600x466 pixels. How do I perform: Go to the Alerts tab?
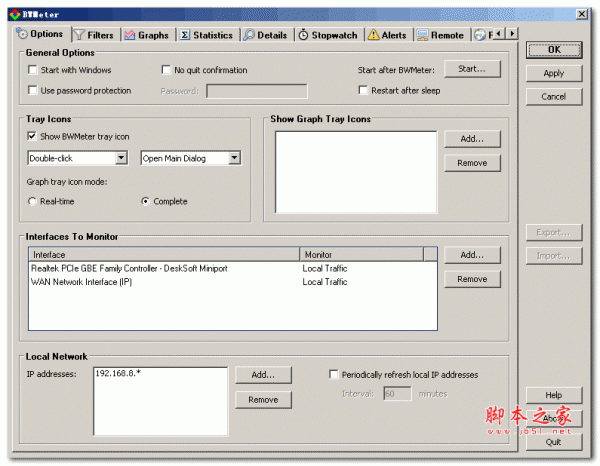click(x=389, y=35)
